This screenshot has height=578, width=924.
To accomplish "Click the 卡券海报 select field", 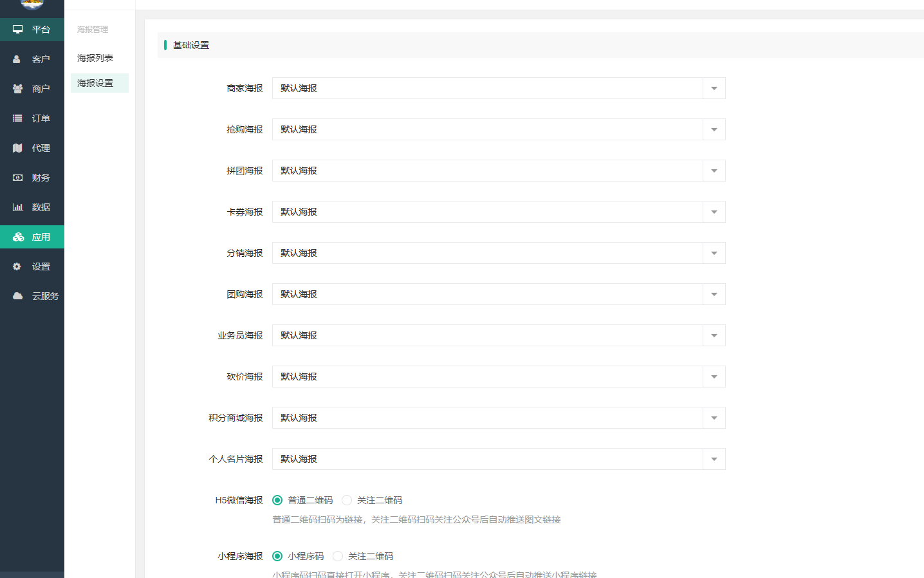I will point(499,212).
